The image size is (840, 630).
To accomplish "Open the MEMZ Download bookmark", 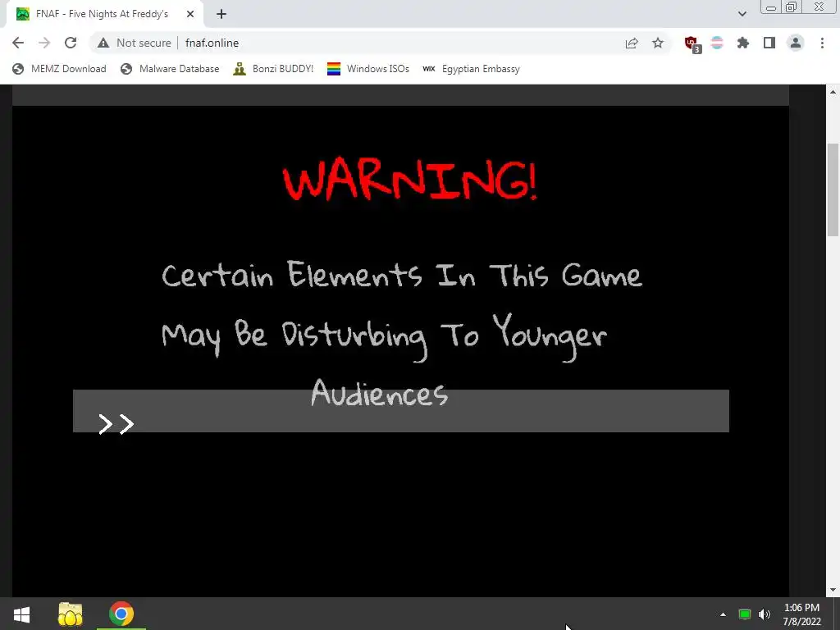I will tap(59, 69).
